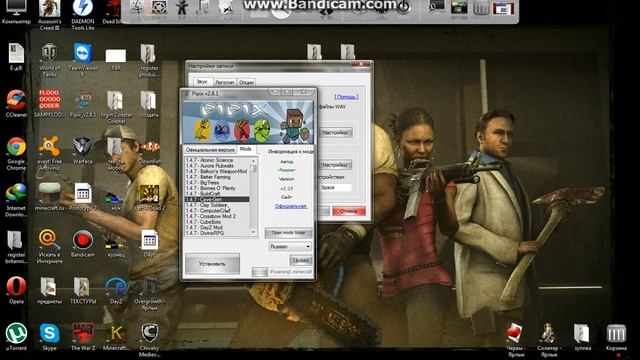Screen dimensions: 640x360
Task: Click the red Отмена button
Action: [349, 211]
